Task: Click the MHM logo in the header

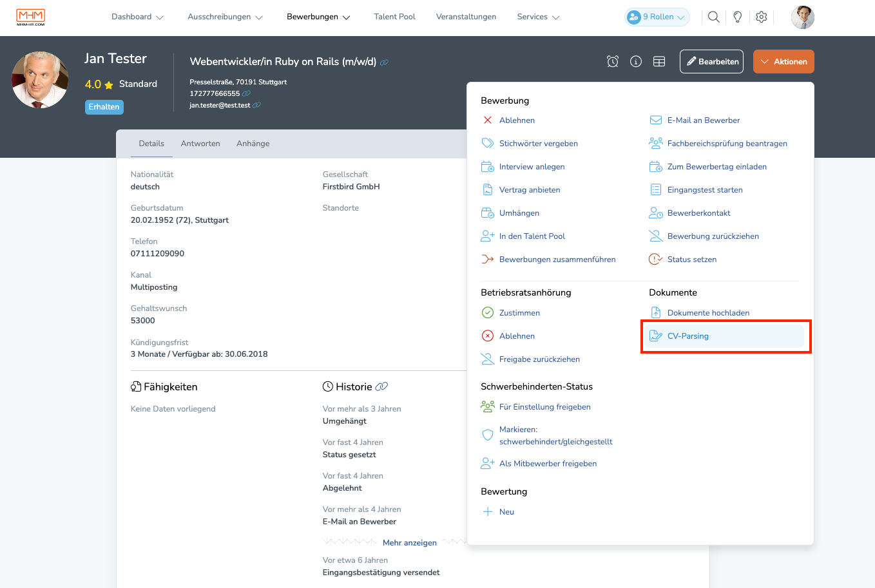Action: click(x=30, y=17)
